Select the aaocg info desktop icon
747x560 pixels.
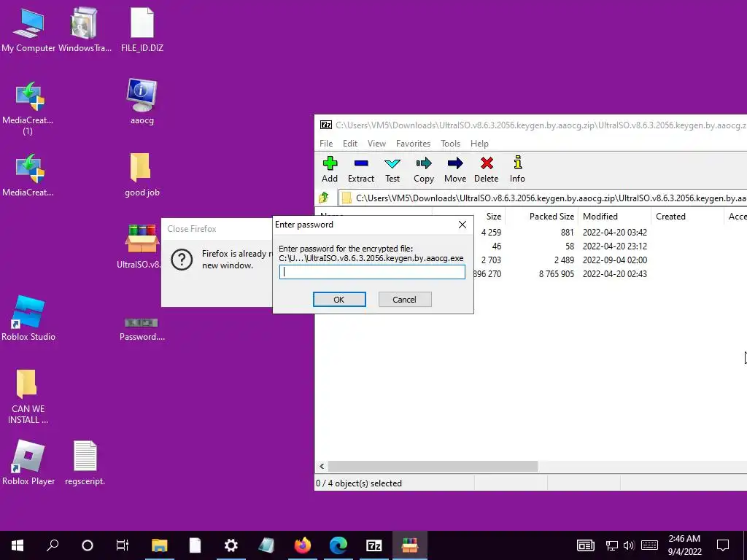coord(142,102)
